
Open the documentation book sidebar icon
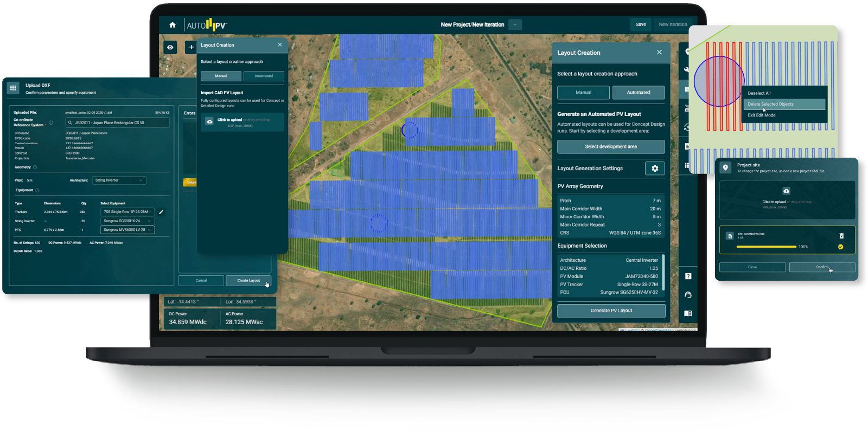point(688,313)
